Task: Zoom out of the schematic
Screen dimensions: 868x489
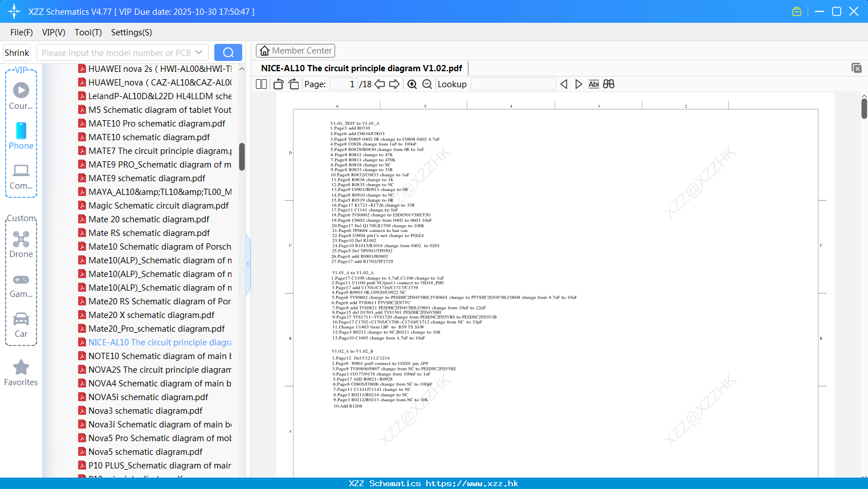Action: tap(427, 84)
